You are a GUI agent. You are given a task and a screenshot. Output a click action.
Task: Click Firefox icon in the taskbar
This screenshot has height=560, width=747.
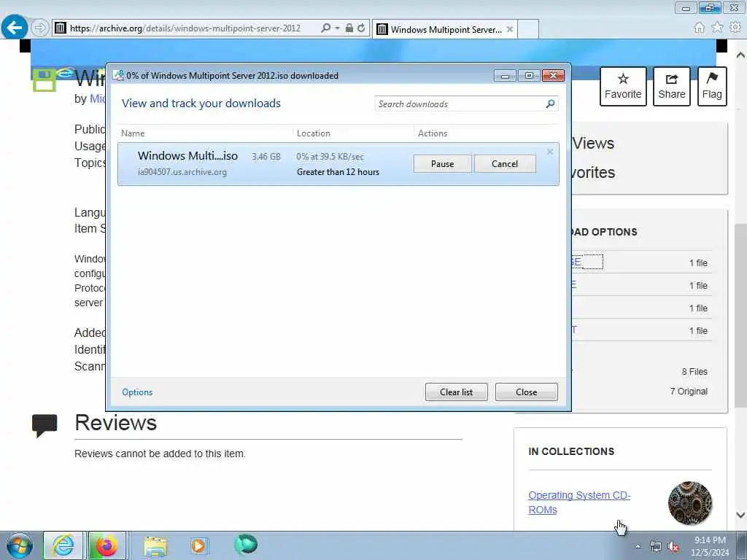tap(107, 545)
